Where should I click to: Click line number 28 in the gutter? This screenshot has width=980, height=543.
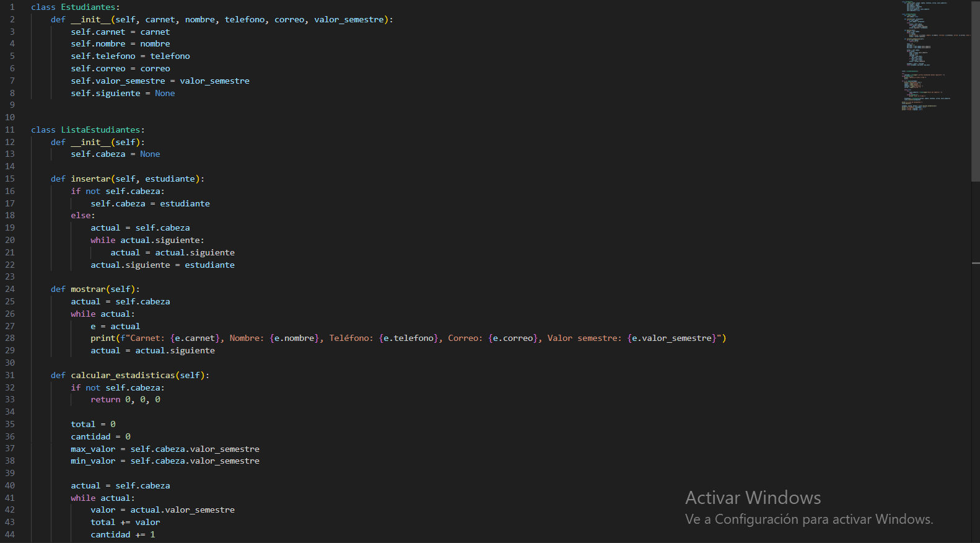10,338
